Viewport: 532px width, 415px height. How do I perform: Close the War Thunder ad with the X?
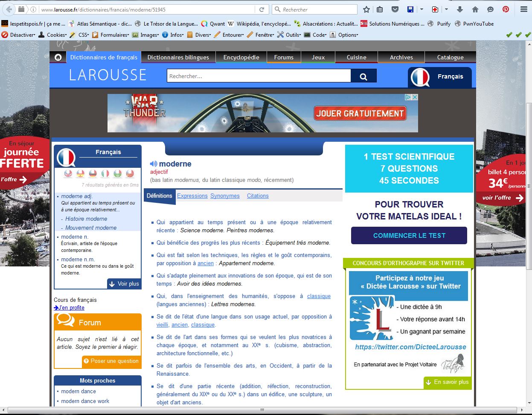coord(415,97)
